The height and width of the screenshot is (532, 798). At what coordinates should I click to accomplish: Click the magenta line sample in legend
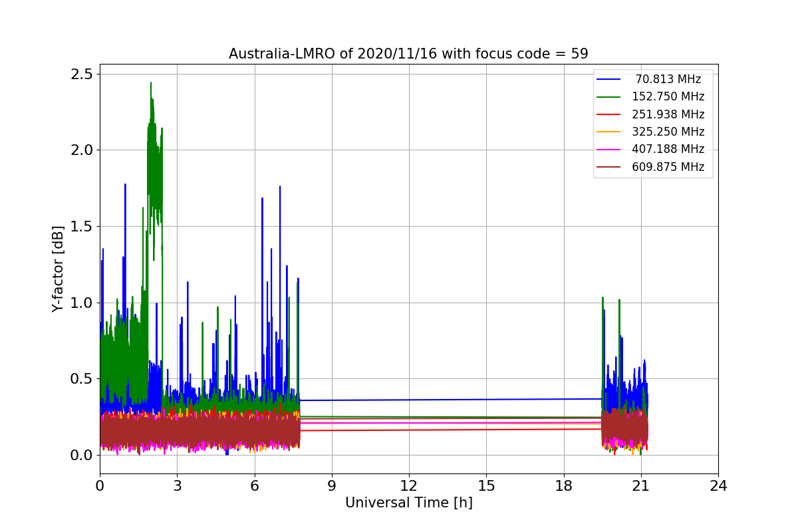[x=609, y=150]
